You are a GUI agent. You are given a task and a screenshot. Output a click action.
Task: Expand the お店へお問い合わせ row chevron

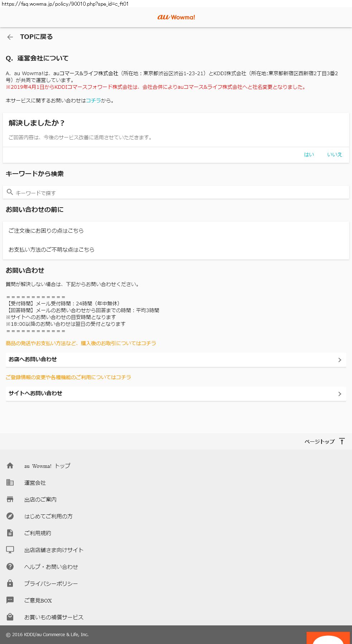[339, 360]
